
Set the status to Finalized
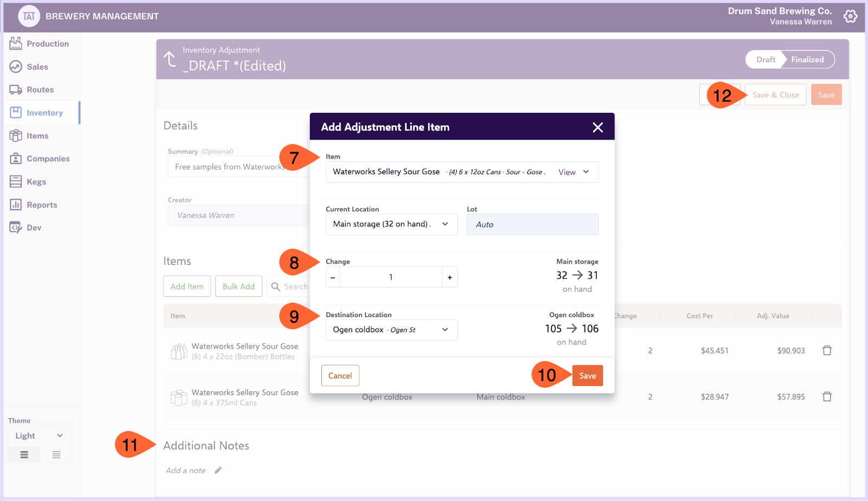tap(807, 60)
